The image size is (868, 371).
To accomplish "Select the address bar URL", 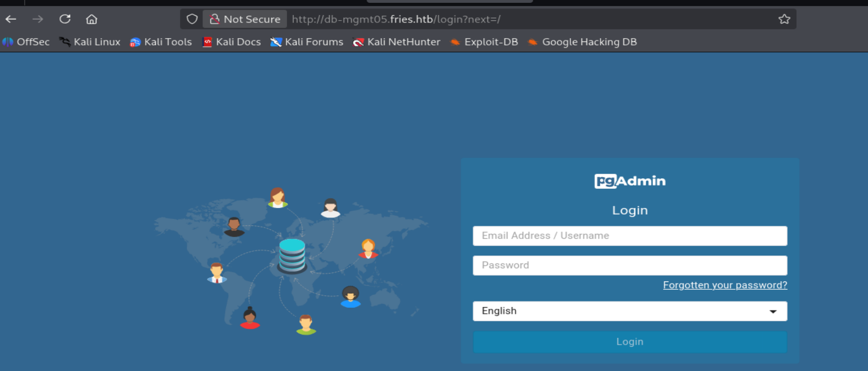I will pyautogui.click(x=396, y=19).
